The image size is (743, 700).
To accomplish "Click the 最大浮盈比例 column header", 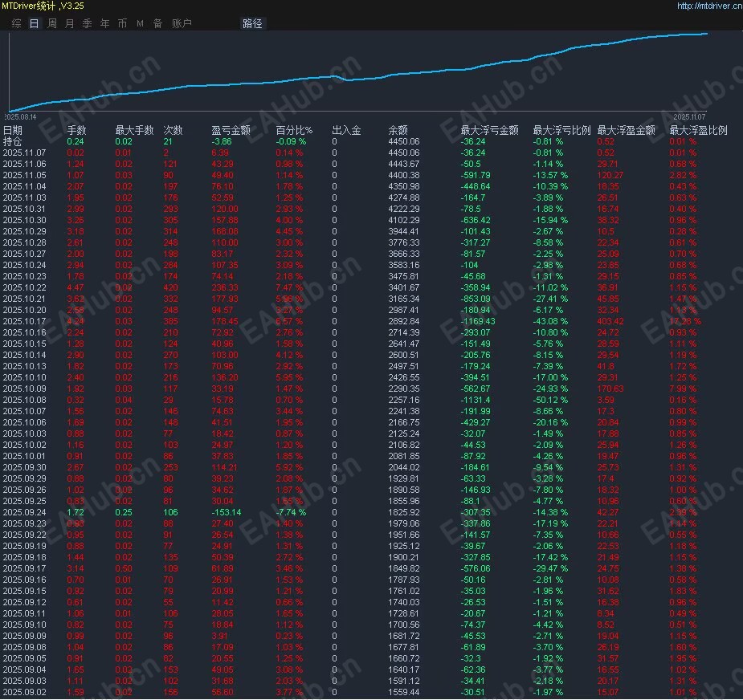I will (x=699, y=130).
